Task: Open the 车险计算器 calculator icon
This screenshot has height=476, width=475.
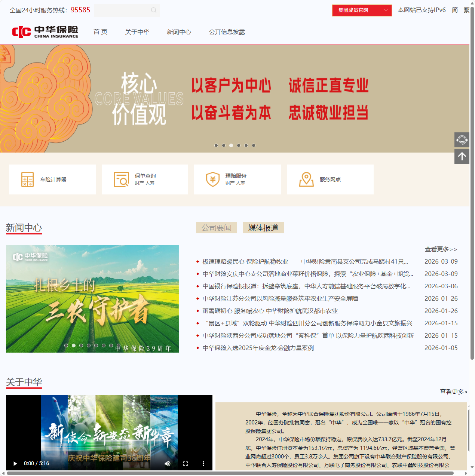Action: pyautogui.click(x=27, y=179)
